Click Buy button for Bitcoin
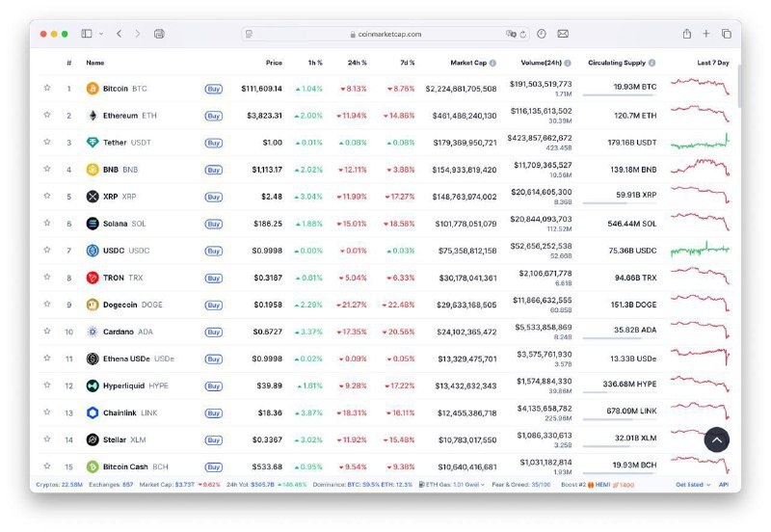 pyautogui.click(x=213, y=89)
